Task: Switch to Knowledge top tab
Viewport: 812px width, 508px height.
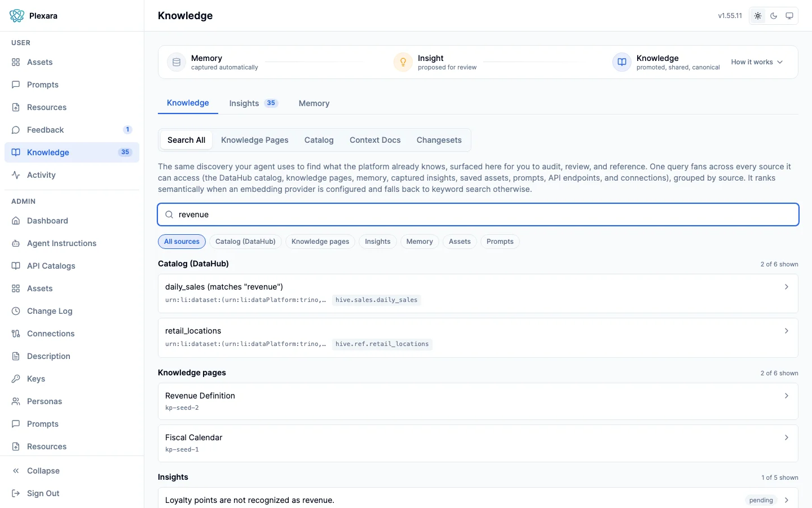Action: (x=188, y=103)
